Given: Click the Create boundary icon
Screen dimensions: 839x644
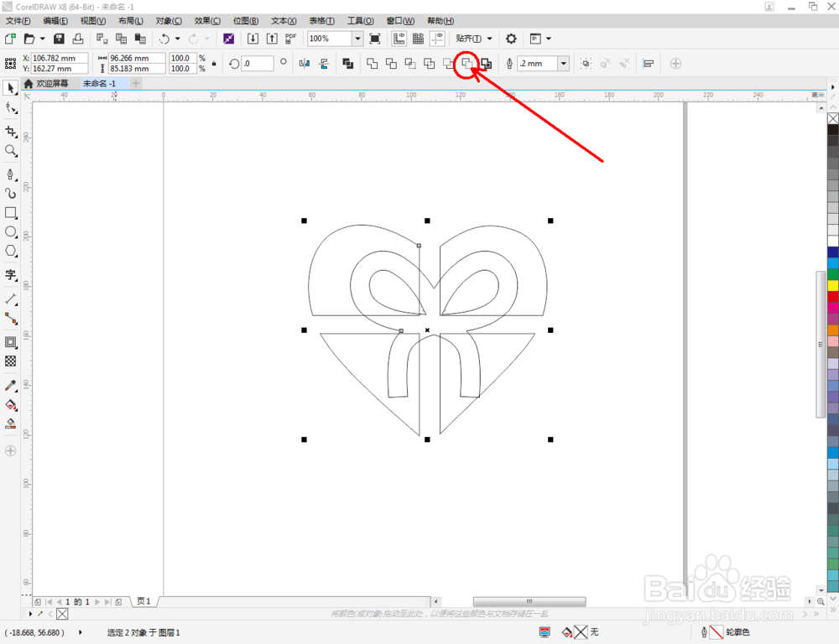Looking at the screenshot, I should 487,64.
